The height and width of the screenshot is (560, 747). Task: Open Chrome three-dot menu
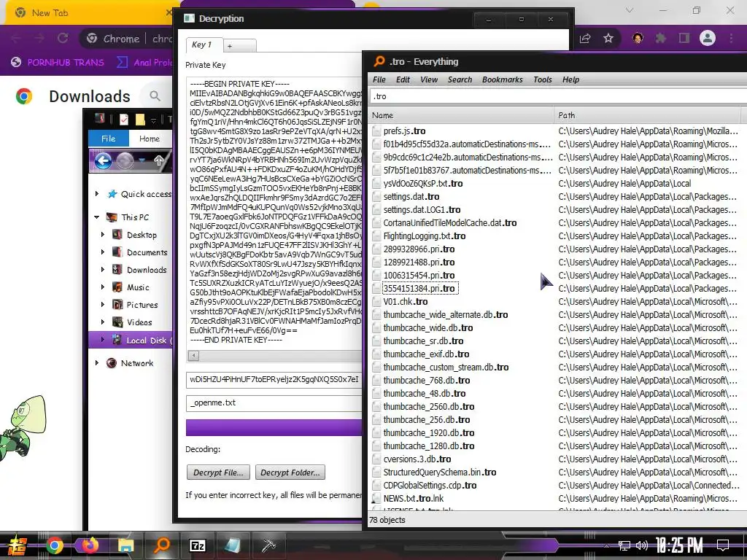[731, 38]
